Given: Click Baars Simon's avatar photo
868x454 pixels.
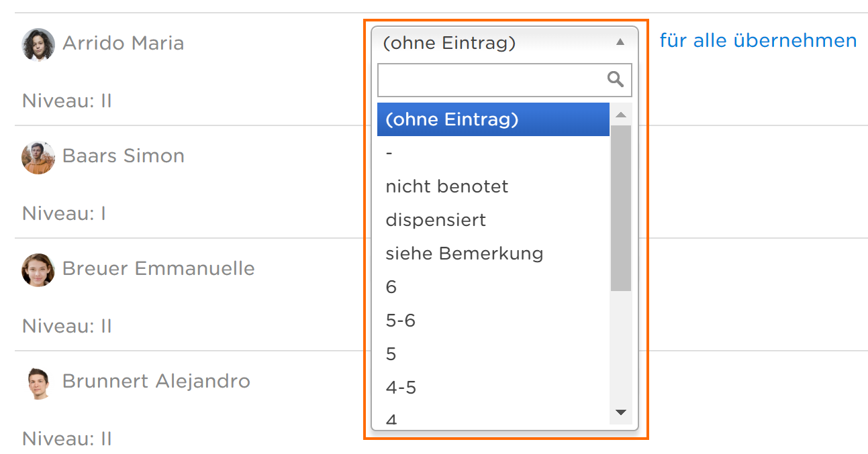Looking at the screenshot, I should (38, 158).
